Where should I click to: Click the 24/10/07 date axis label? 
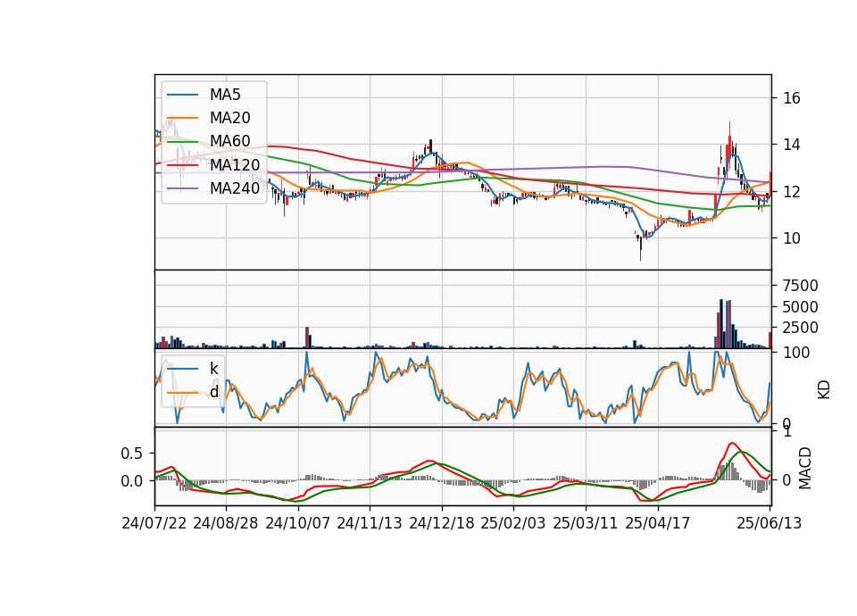[x=298, y=523]
